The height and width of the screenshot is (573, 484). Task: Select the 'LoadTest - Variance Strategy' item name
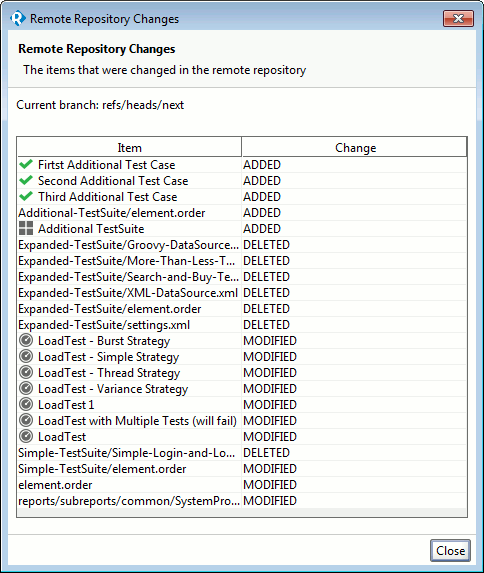113,389
